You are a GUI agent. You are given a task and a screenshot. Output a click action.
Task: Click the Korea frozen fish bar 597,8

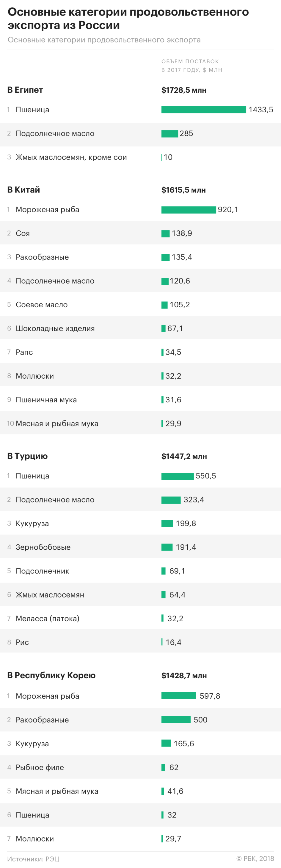[179, 696]
